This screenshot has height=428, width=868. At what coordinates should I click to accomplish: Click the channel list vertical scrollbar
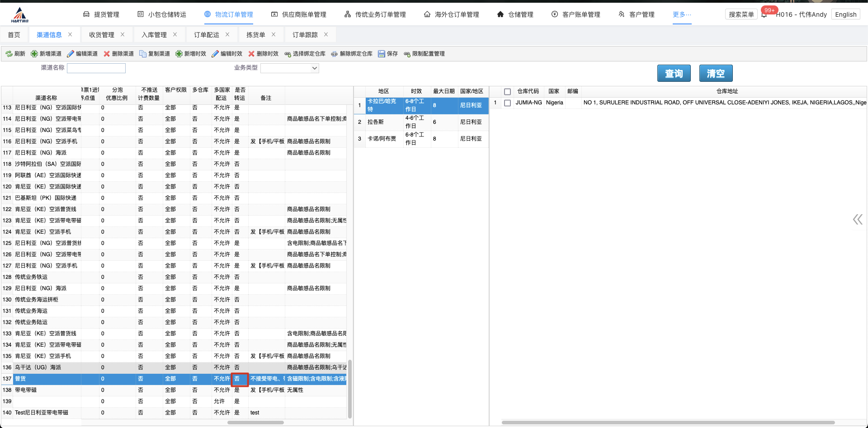(x=350, y=389)
